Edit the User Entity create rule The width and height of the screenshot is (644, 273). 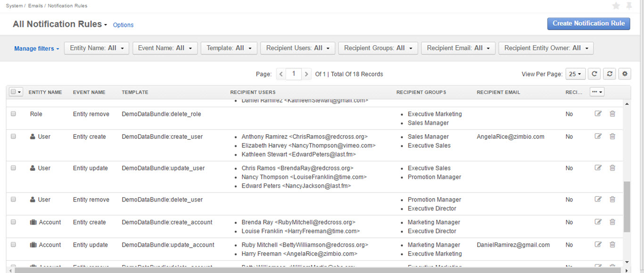598,136
